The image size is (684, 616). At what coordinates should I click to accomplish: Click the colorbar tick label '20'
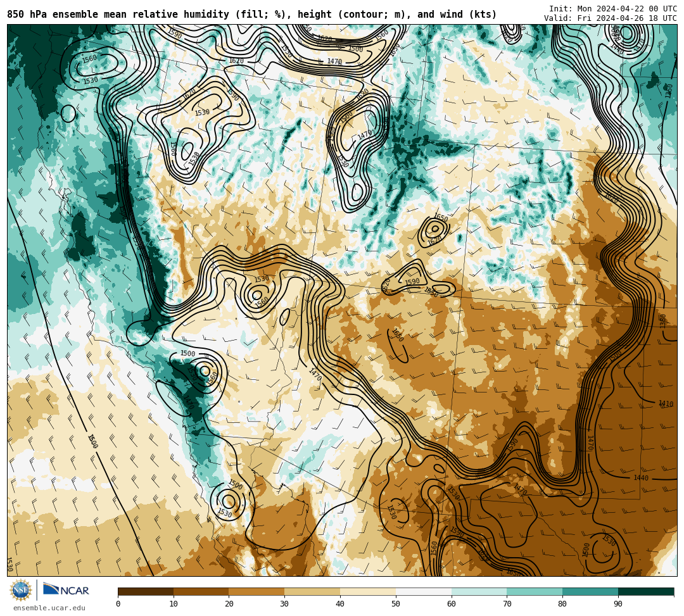click(x=229, y=604)
